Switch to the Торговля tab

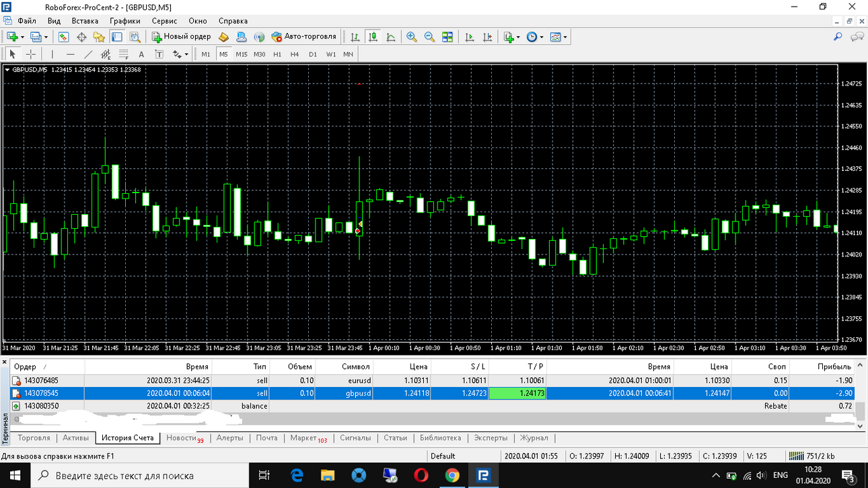(x=34, y=438)
